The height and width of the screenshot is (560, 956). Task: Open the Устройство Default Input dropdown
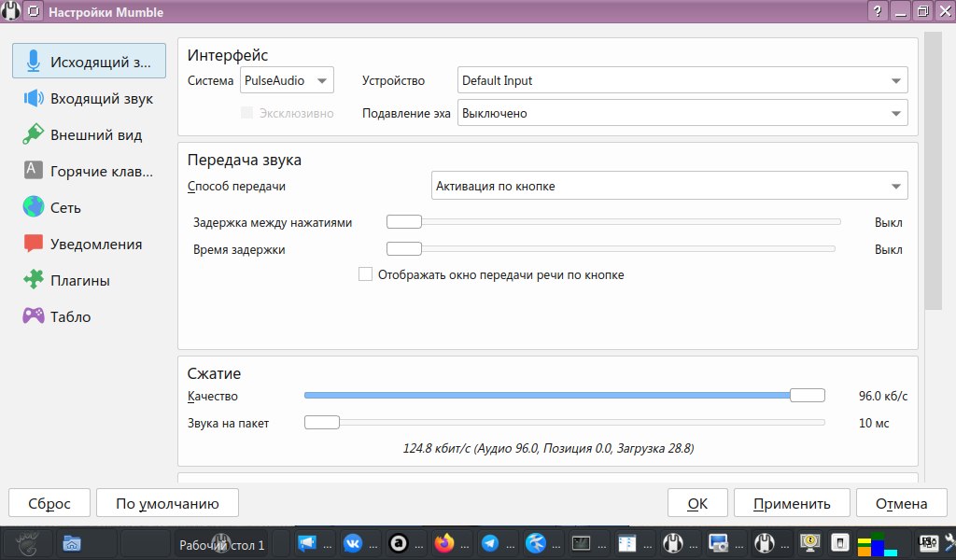click(682, 80)
